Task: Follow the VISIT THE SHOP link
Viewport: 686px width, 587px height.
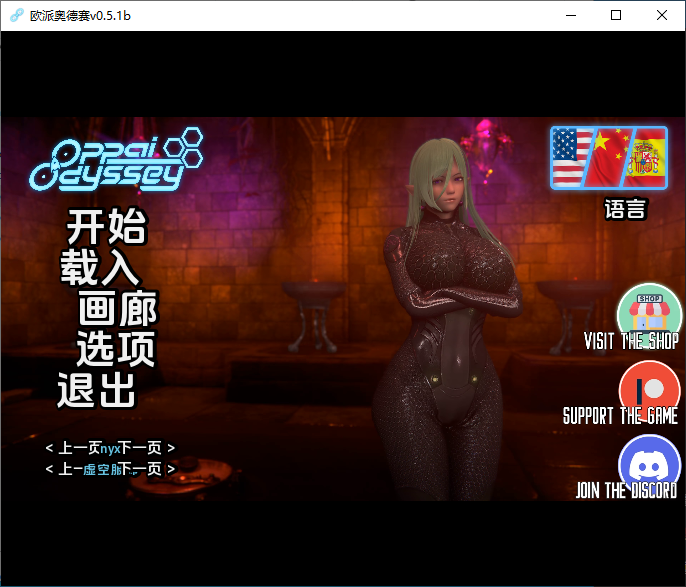Action: [631, 341]
